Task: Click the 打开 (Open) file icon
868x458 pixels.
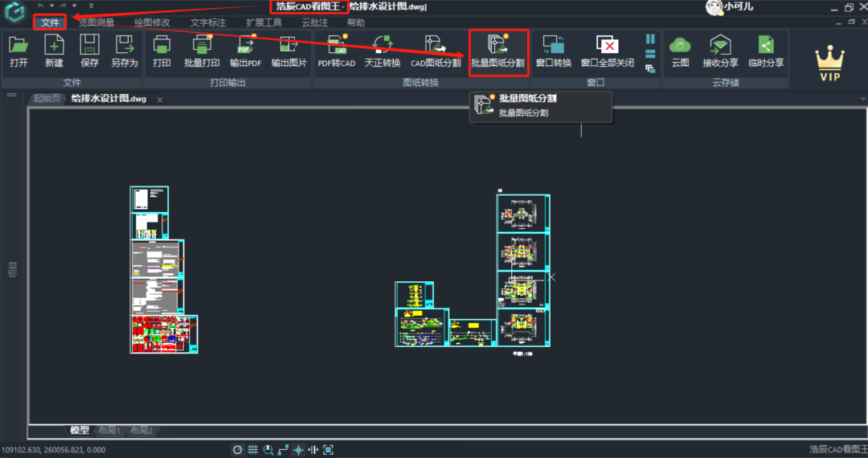Action: 18,51
